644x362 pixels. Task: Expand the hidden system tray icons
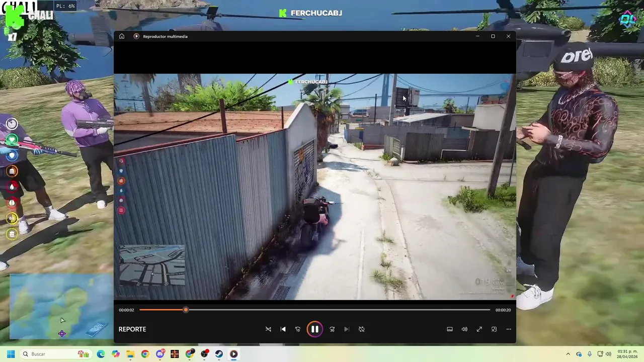click(568, 354)
